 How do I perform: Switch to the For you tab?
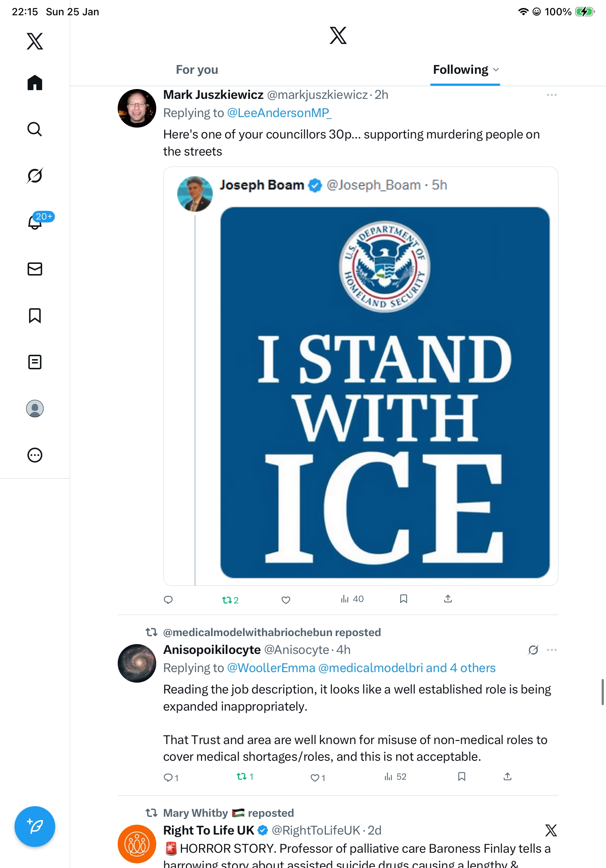(x=197, y=70)
